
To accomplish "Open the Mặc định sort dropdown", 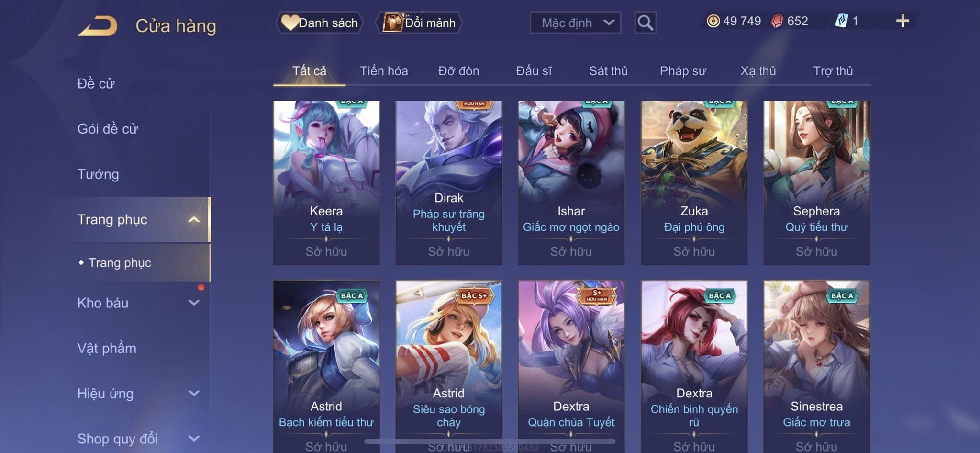I will pyautogui.click(x=575, y=23).
